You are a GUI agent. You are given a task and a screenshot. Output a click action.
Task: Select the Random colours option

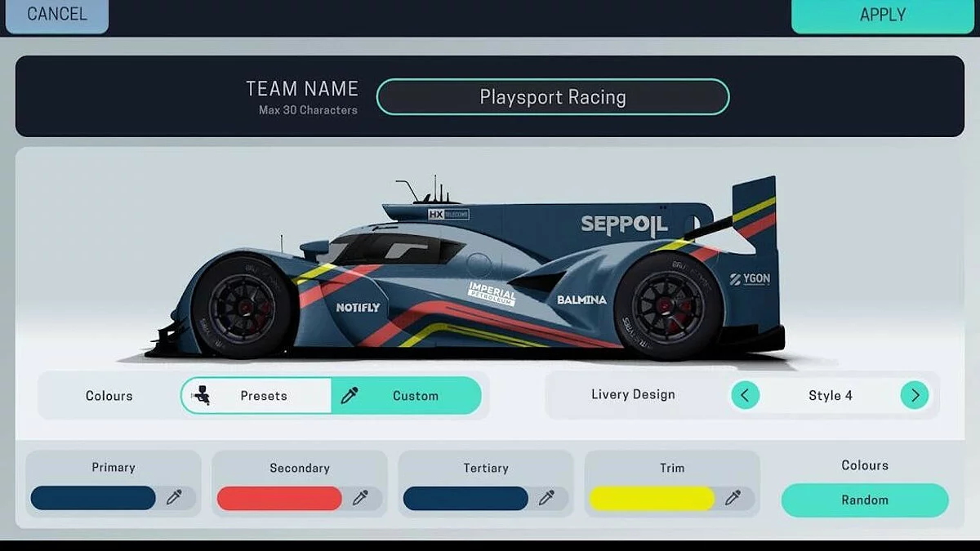865,500
